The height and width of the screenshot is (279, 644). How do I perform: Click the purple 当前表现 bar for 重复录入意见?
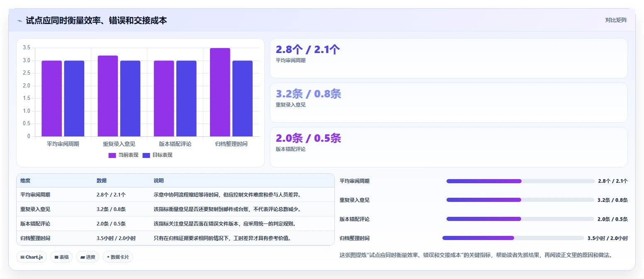point(108,96)
